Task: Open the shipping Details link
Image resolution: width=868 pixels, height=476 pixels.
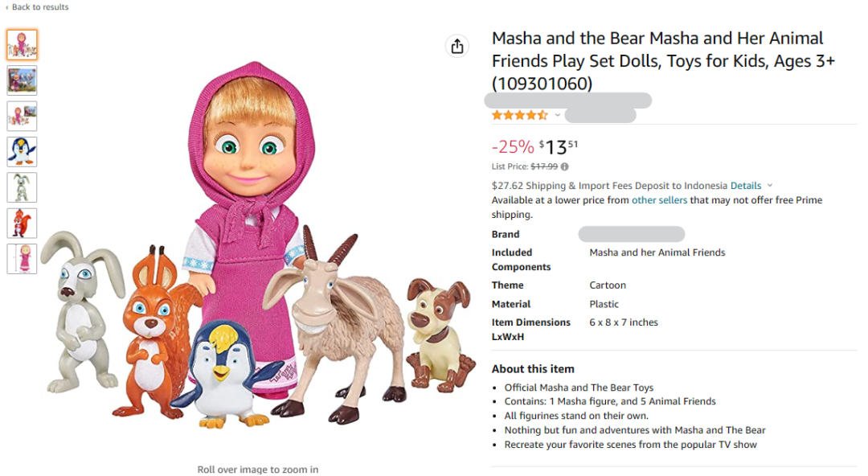Action: 745,186
